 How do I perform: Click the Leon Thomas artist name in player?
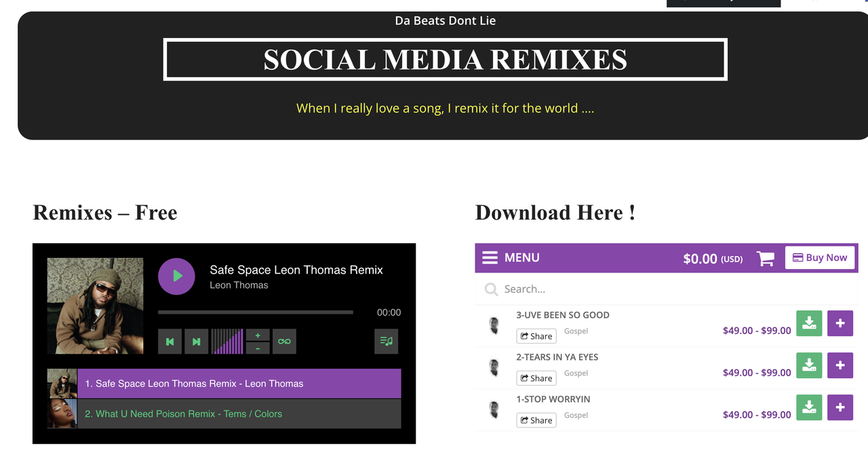click(239, 285)
